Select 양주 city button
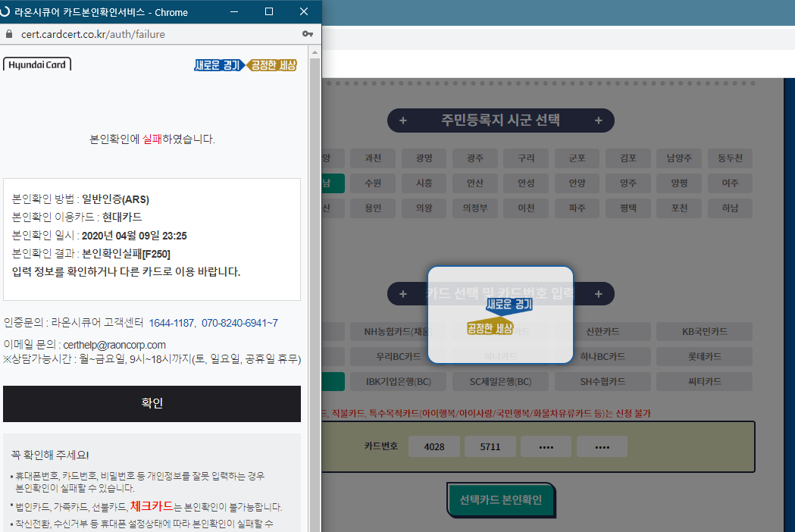Image resolution: width=795 pixels, height=532 pixels. tap(628, 183)
